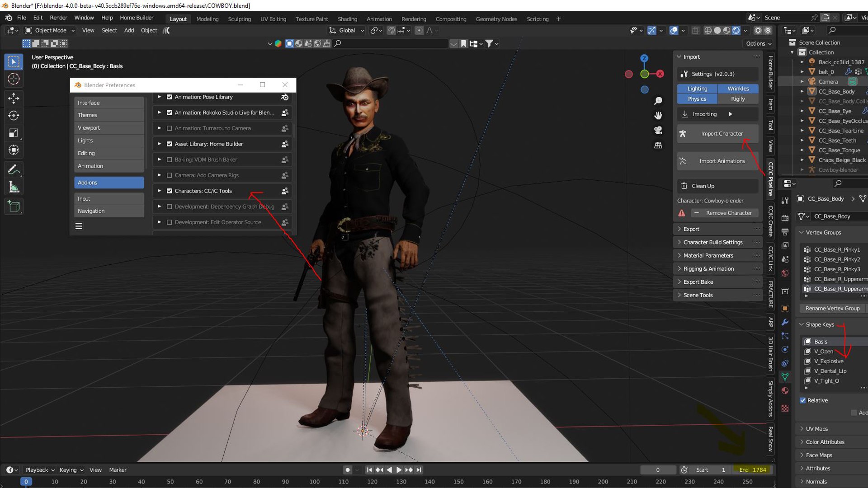Expand Material Parameters panel
This screenshot has height=488, width=868.
[717, 256]
